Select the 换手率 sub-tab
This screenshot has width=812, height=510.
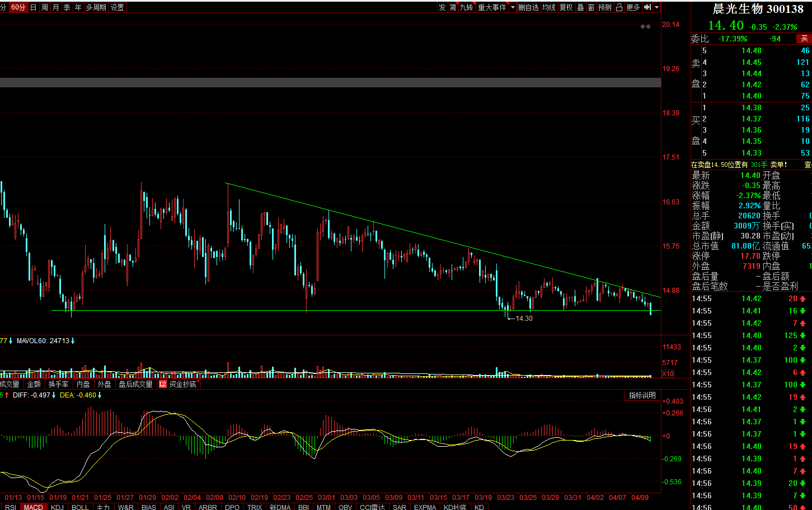click(x=59, y=384)
